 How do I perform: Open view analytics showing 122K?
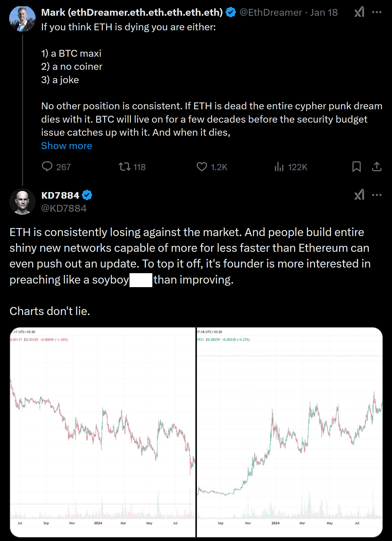coord(279,167)
